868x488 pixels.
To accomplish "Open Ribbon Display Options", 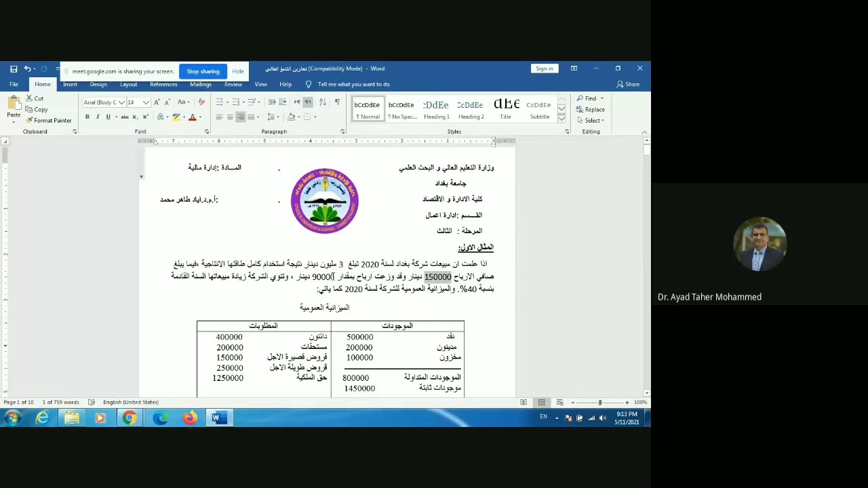I will click(574, 68).
